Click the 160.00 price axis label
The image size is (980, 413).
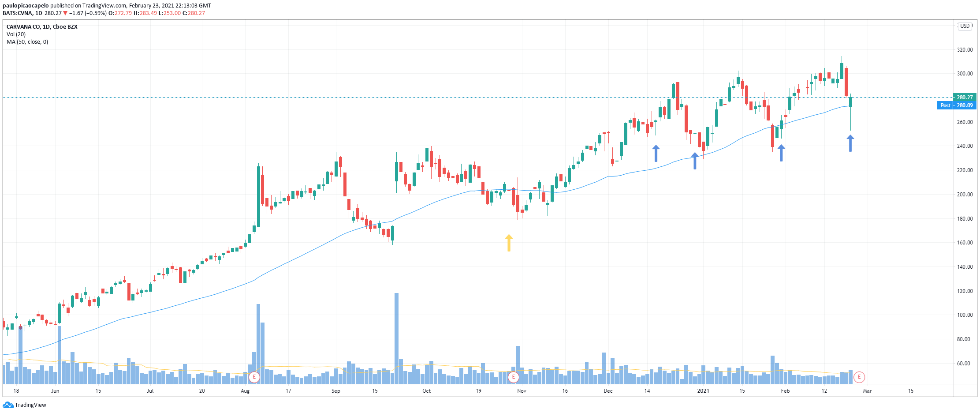pos(965,243)
